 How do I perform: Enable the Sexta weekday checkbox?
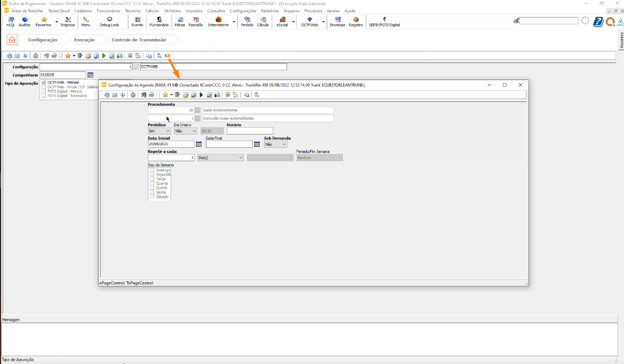coord(152,192)
